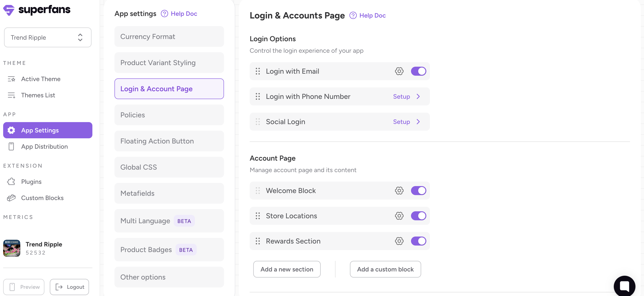Screen dimensions: 644x296
Task: Open Welcome Block settings gear icon
Action: click(x=399, y=191)
